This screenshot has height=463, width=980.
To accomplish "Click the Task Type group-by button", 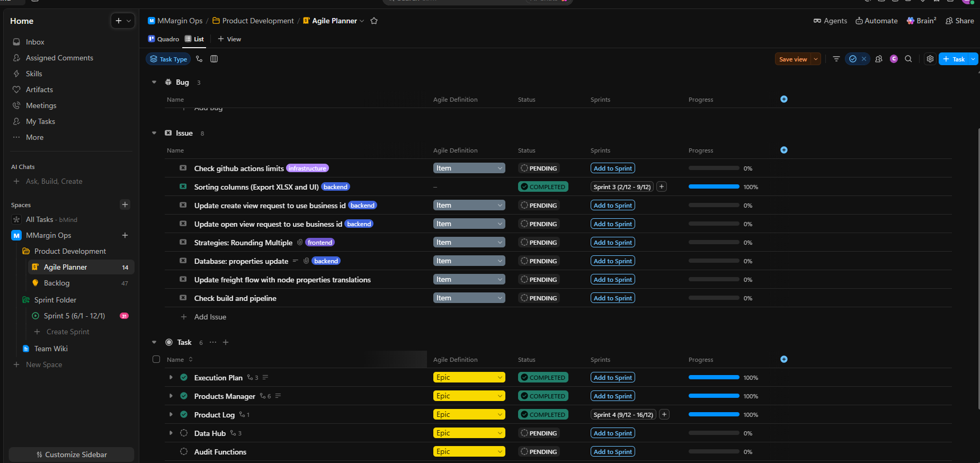I will point(168,59).
